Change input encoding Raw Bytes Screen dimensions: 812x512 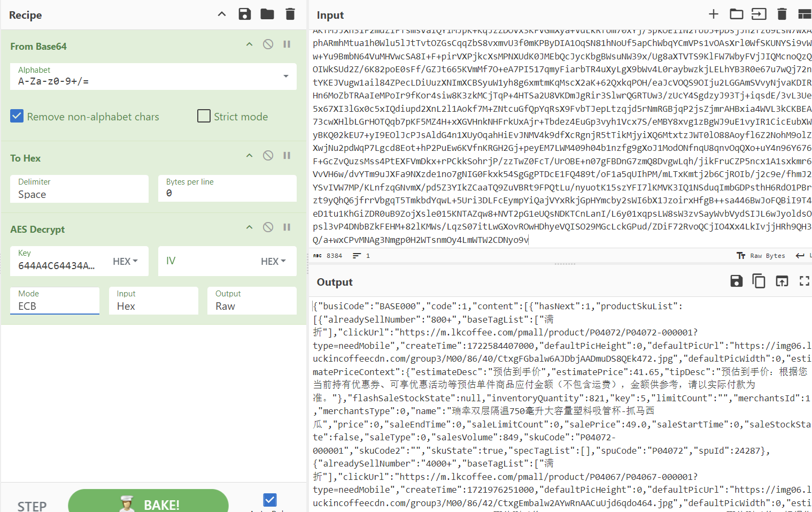[761, 256]
